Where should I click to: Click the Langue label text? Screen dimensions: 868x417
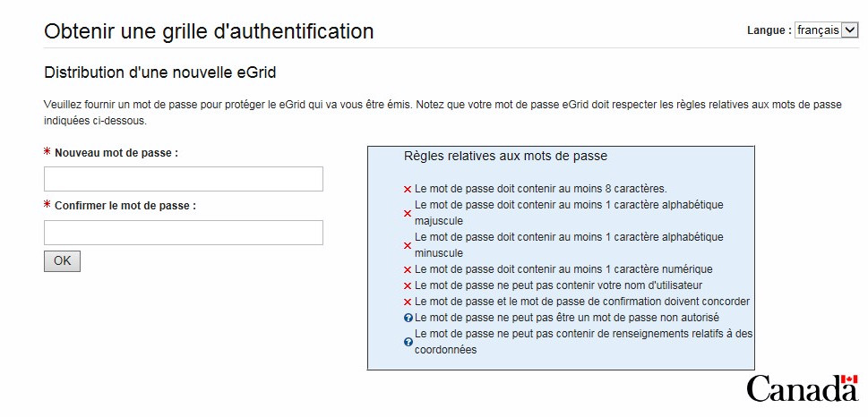click(769, 30)
